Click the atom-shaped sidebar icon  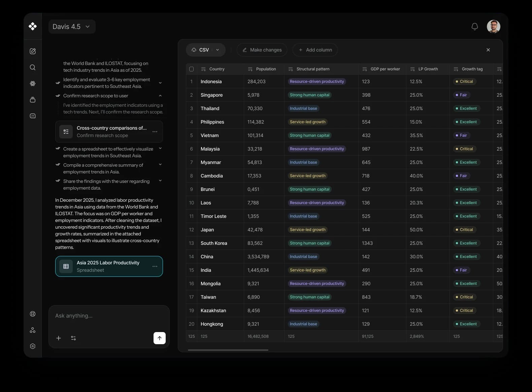33,84
